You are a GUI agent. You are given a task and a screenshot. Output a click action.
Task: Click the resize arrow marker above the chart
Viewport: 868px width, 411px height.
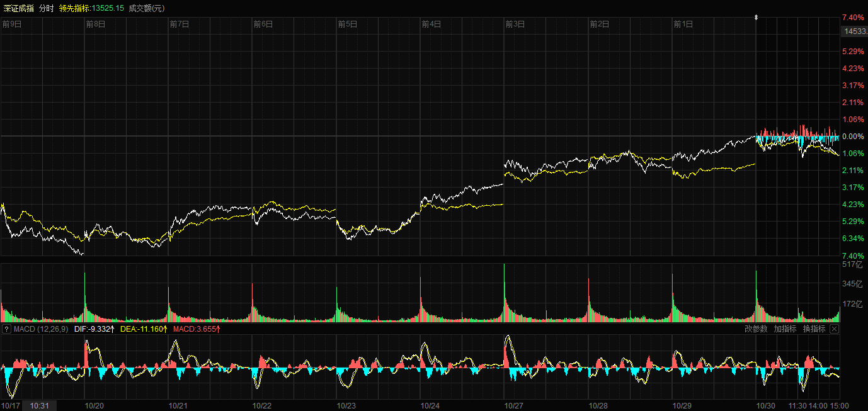coord(757,18)
